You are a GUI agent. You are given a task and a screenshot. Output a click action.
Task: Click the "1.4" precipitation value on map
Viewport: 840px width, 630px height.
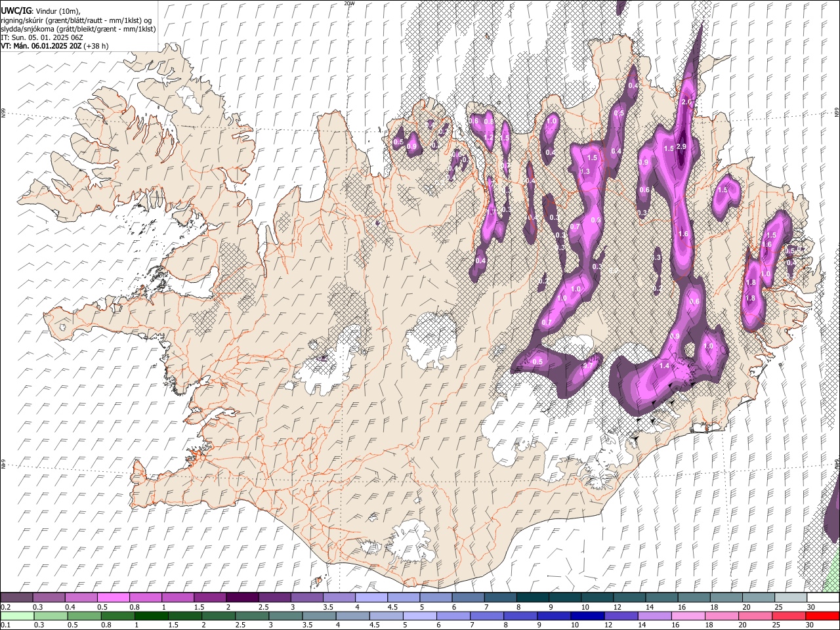click(x=664, y=366)
